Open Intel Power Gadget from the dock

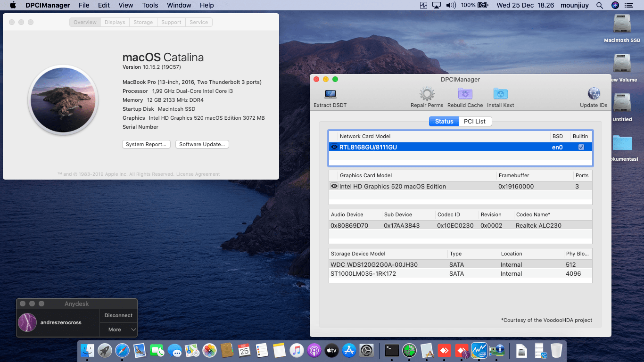pyautogui.click(x=479, y=350)
